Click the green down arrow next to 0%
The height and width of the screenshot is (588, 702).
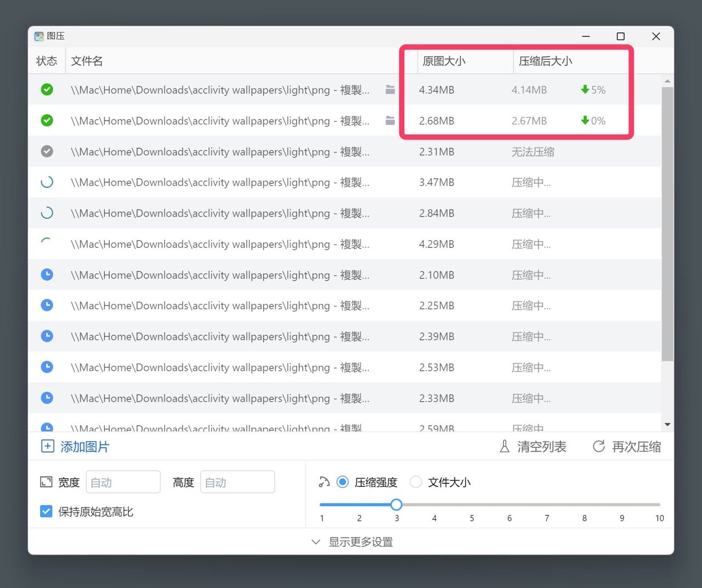click(585, 120)
